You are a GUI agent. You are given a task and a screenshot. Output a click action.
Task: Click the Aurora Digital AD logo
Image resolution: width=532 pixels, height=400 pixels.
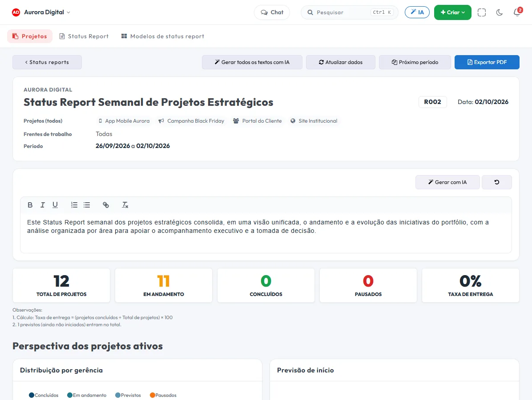click(16, 12)
